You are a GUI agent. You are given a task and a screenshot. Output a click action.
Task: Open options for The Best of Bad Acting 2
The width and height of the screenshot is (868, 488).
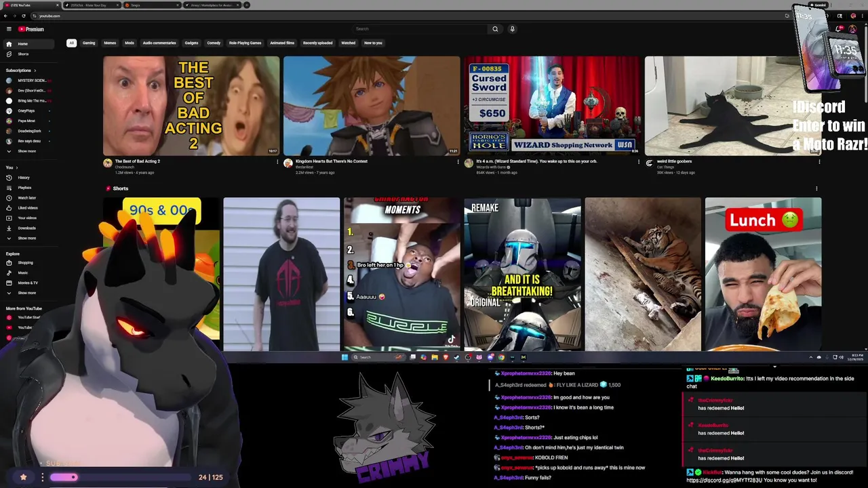(277, 162)
